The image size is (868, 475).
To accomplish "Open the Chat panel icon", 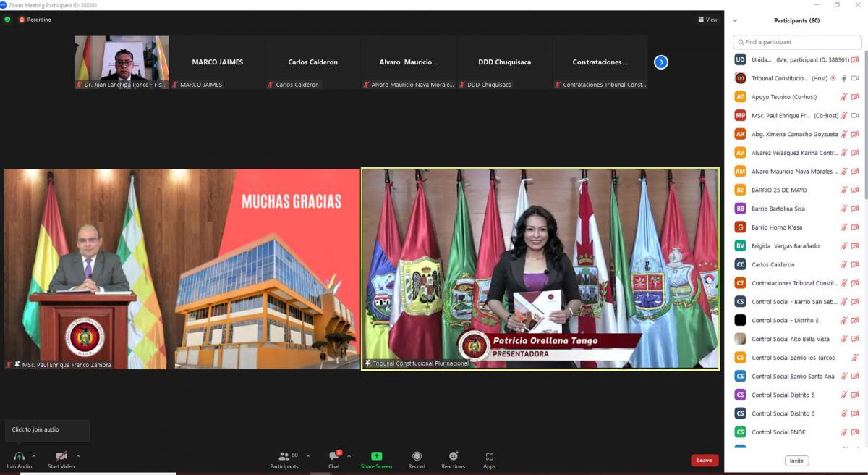I will [333, 456].
